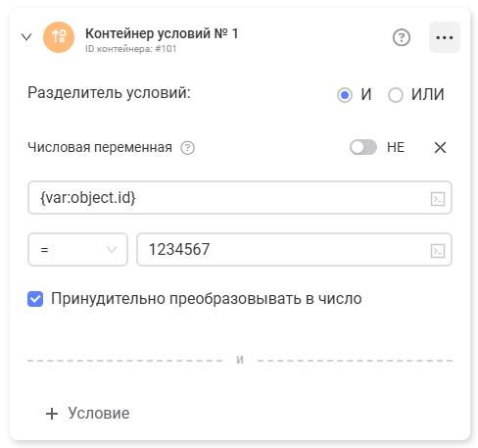Open the three-dots container menu
Image resolution: width=478 pixels, height=448 pixels.
tap(445, 37)
